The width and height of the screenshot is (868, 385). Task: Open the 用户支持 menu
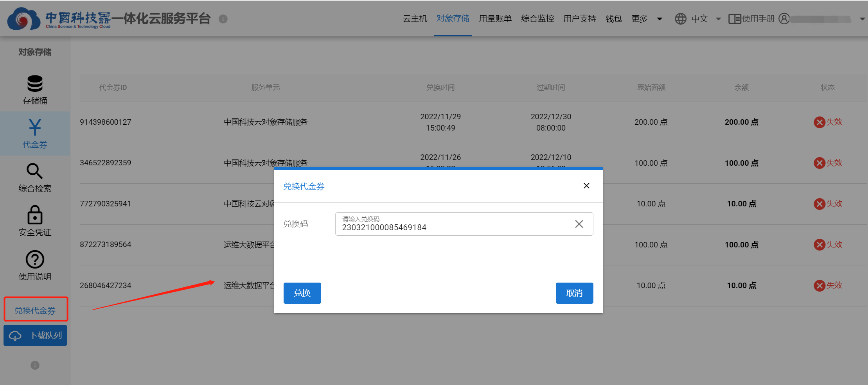point(580,19)
